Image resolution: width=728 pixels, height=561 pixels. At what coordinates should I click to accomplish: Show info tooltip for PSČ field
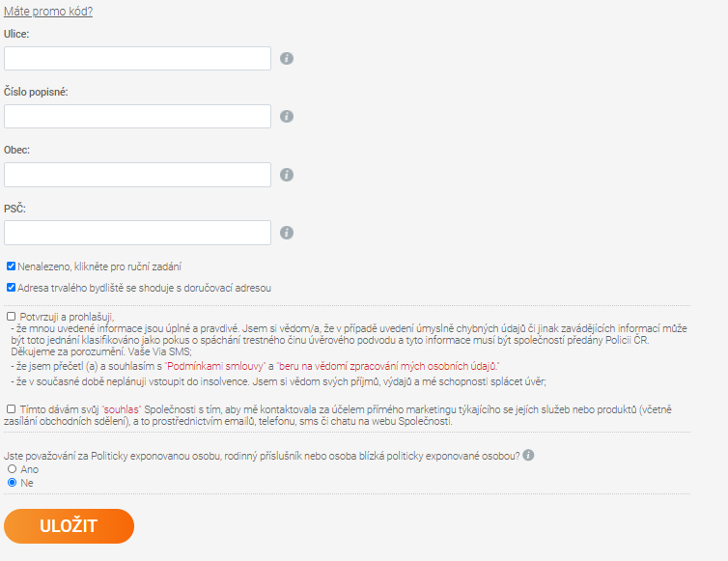click(x=287, y=233)
